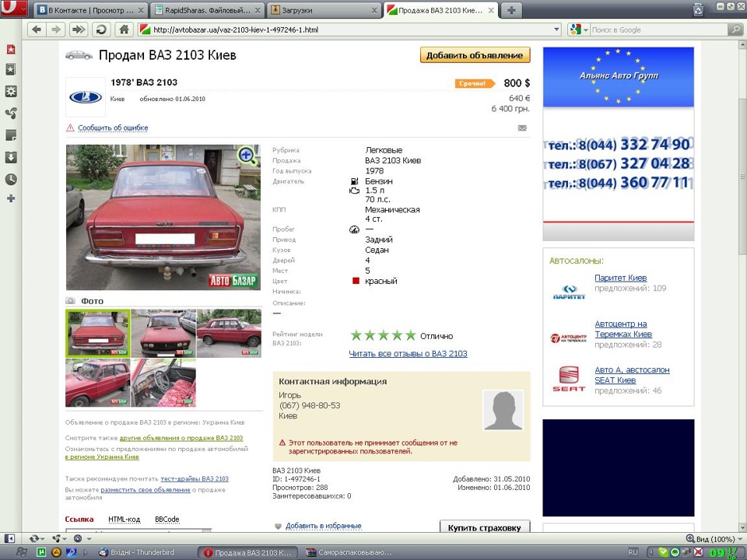The image size is (747, 560).
Task: Switch to the В Контакте tab
Action: point(90,10)
